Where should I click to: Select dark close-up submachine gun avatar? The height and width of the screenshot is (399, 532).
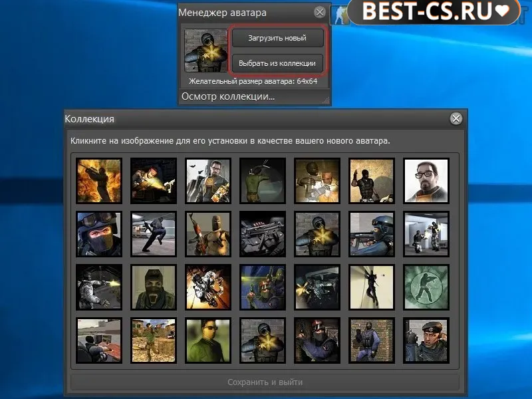coord(263,234)
